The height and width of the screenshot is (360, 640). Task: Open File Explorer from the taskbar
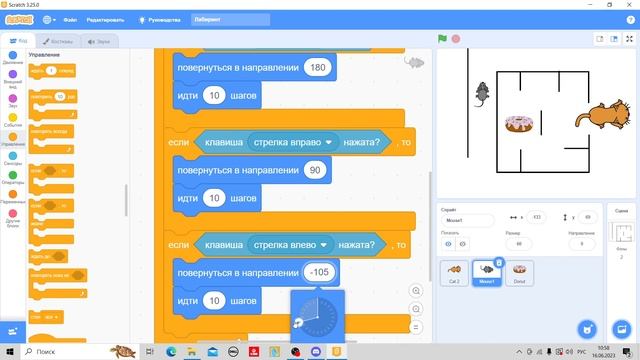point(191,351)
